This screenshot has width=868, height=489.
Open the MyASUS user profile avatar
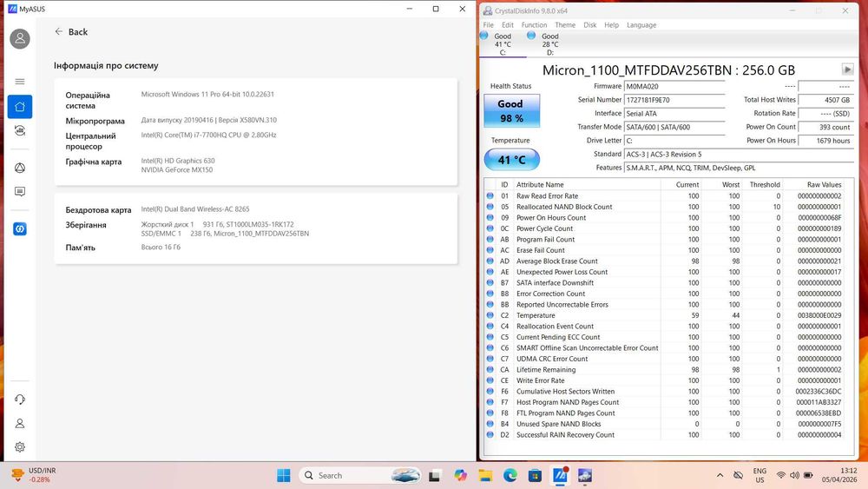[x=20, y=38]
